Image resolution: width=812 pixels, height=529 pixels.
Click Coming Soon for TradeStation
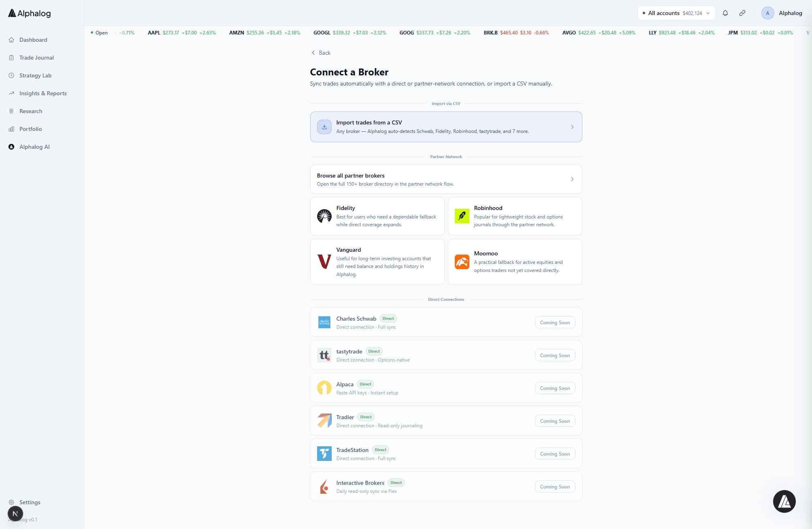555,454
